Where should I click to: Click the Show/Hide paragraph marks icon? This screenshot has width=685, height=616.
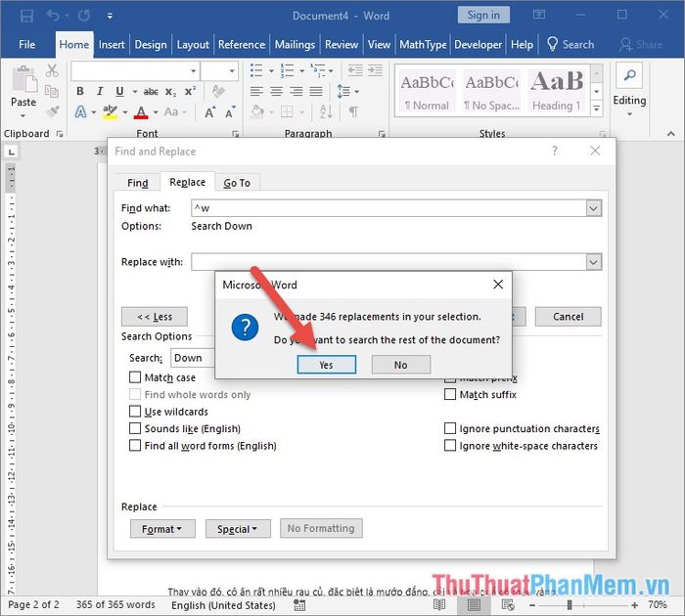353,112
